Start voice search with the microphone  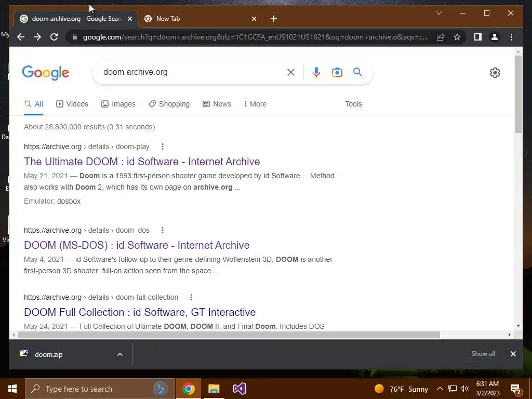coord(316,72)
